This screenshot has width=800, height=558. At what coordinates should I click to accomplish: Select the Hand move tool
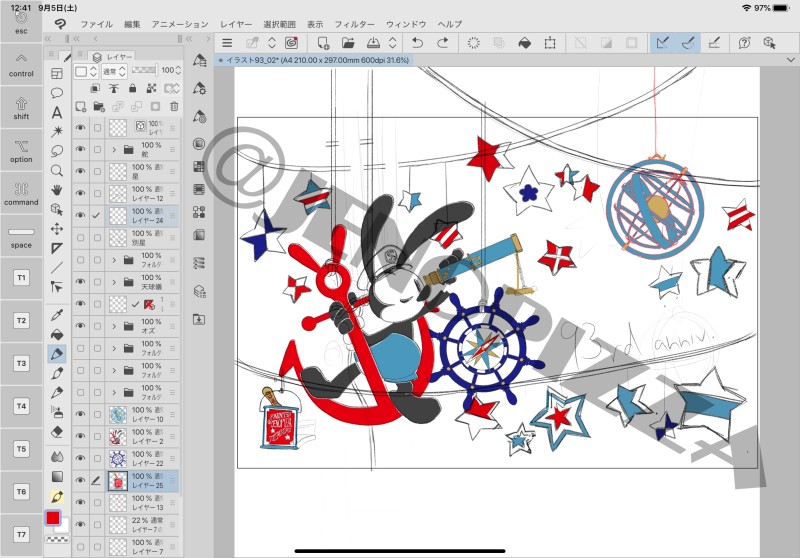point(57,190)
